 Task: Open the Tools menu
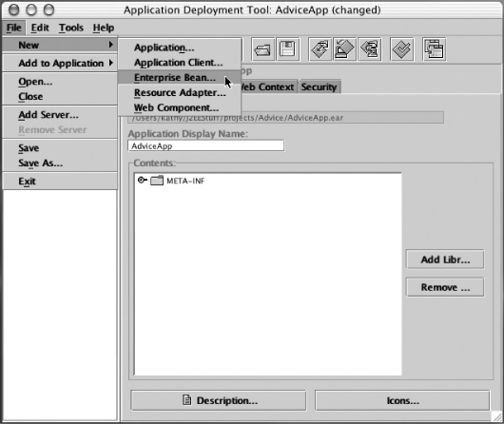(71, 28)
